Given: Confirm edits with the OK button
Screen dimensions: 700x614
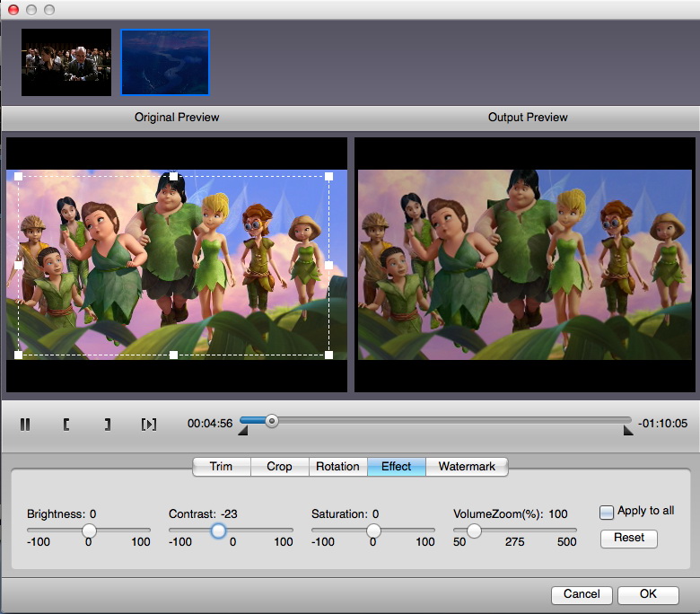Looking at the screenshot, I should tap(648, 594).
